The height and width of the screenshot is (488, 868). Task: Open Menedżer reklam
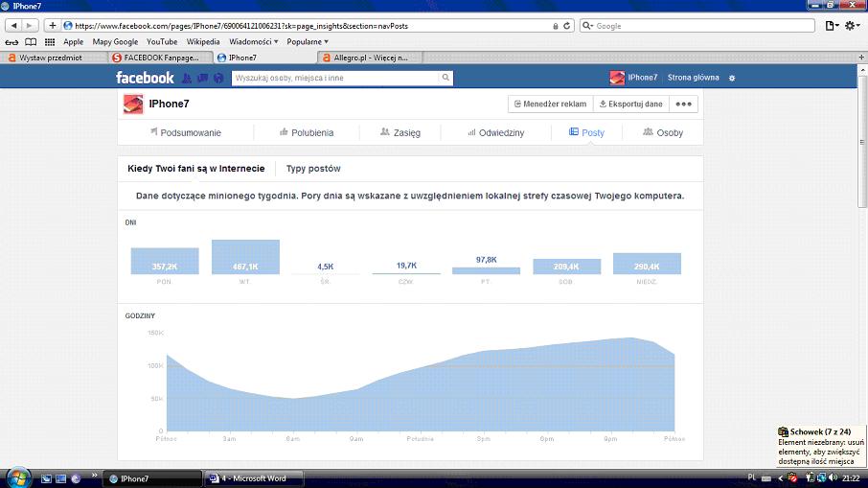click(x=550, y=105)
